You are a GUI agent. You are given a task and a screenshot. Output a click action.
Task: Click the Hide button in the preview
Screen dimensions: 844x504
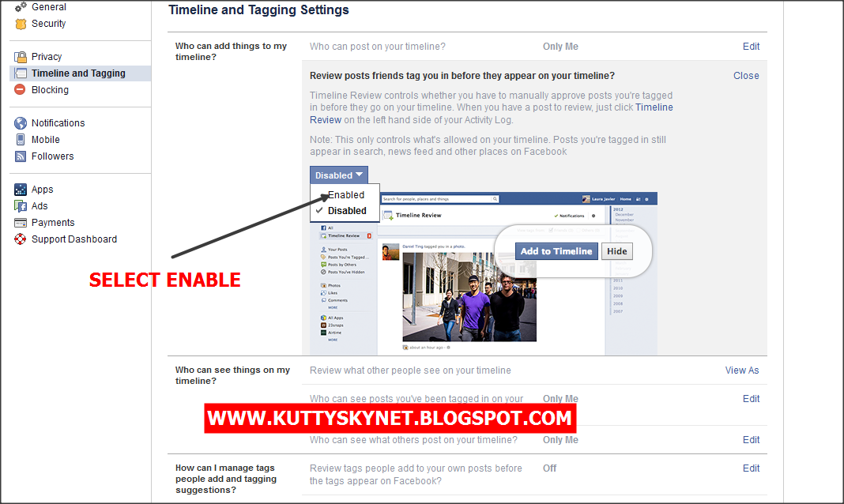(616, 250)
